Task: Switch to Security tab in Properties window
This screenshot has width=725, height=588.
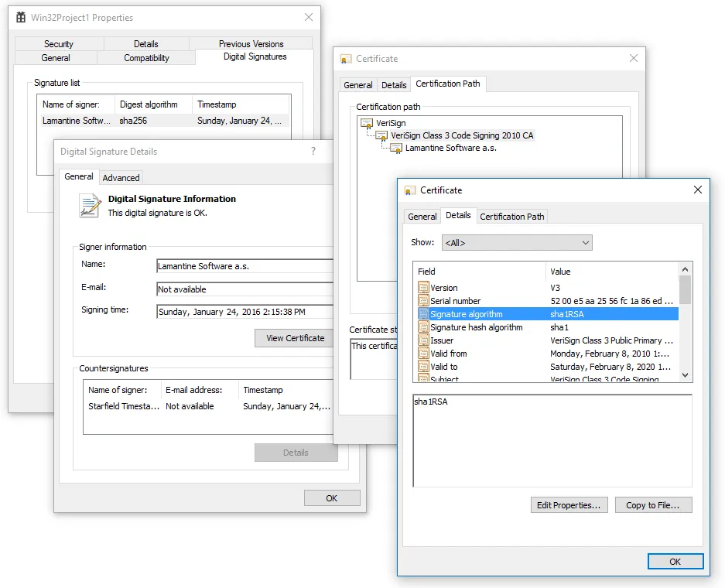Action: click(x=59, y=44)
